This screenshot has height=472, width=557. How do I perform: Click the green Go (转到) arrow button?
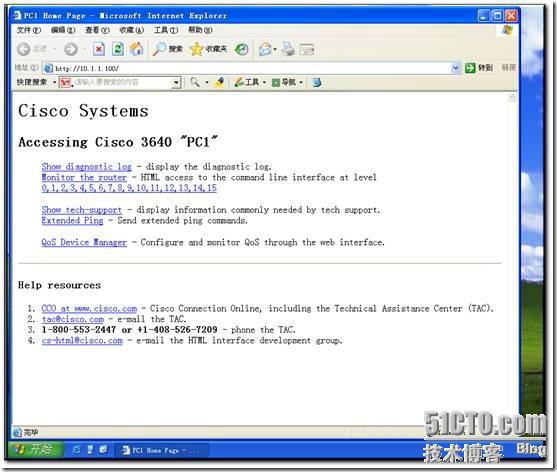(479, 67)
